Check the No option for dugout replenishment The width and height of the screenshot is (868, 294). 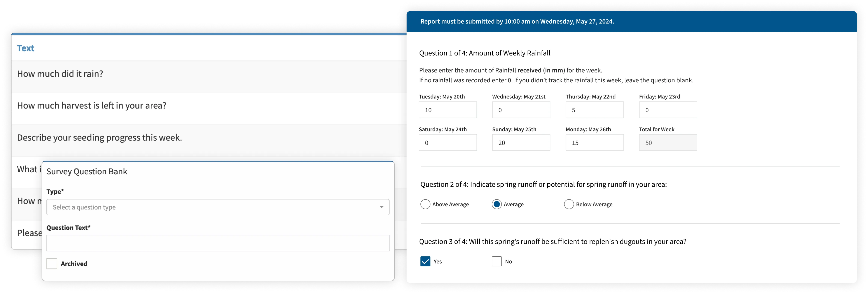[496, 261]
